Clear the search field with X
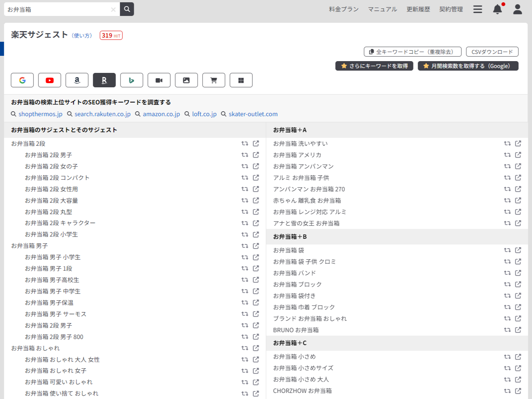532x399 pixels. click(113, 9)
